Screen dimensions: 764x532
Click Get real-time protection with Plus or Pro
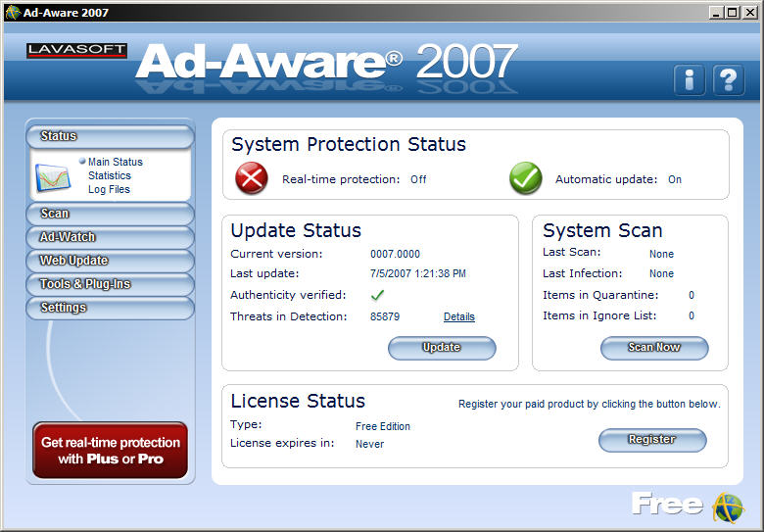[x=110, y=450]
